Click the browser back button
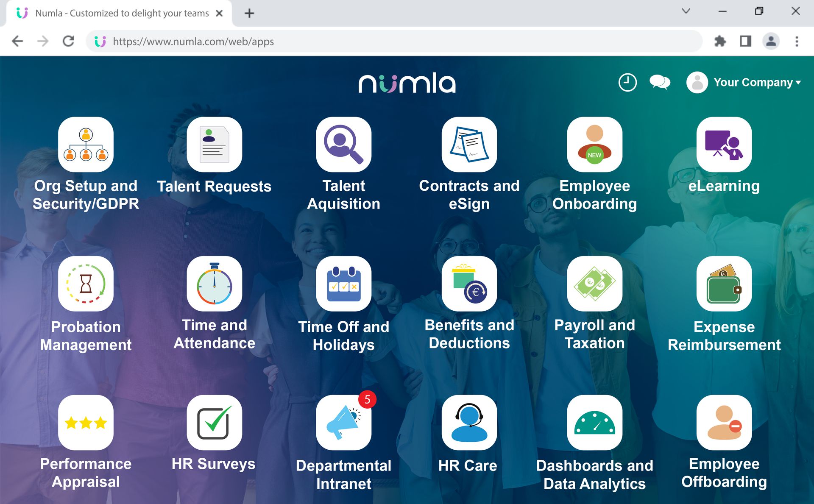Screen dimensions: 814x504 (x=17, y=41)
